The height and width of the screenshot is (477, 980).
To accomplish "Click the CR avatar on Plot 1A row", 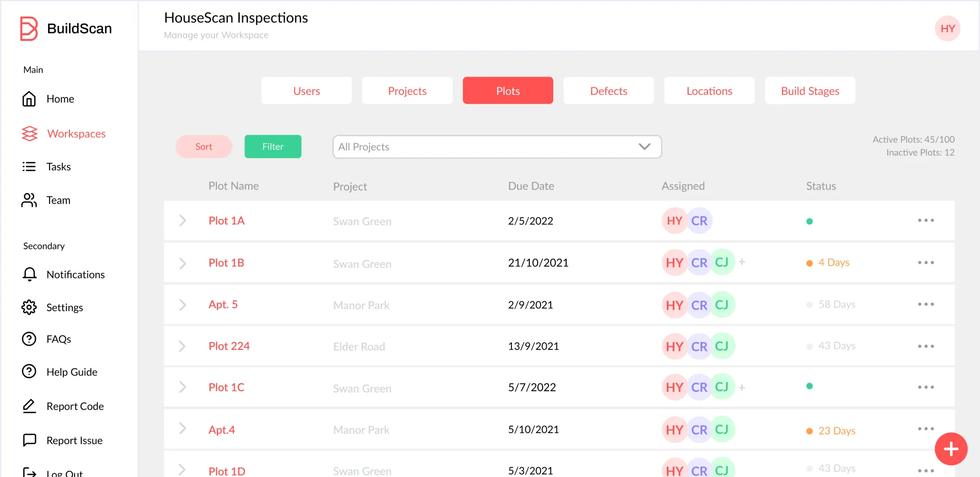I will (699, 221).
